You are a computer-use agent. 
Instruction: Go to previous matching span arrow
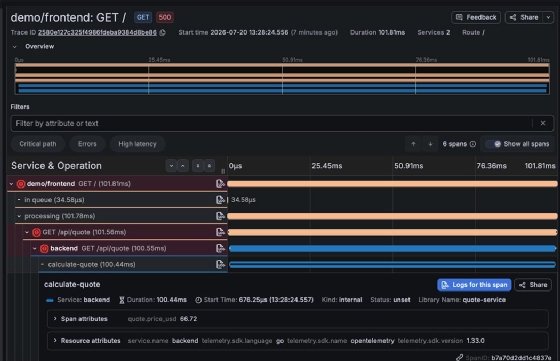[x=414, y=144]
